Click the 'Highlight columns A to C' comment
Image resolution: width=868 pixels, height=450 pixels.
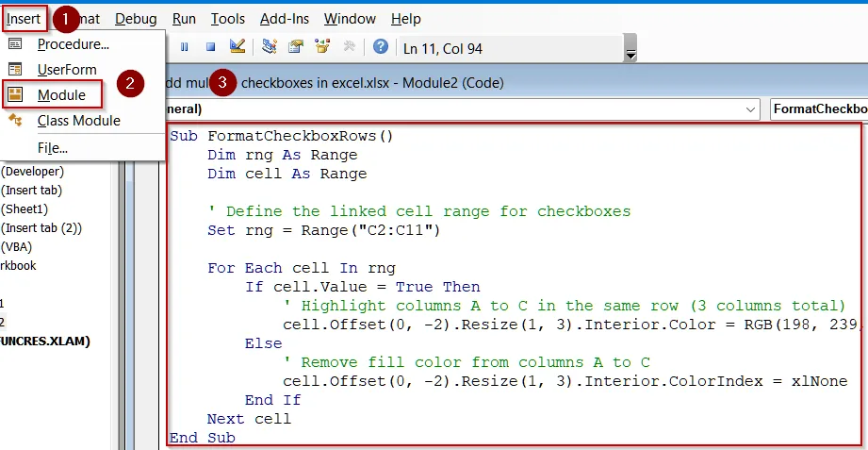pyautogui.click(x=565, y=306)
